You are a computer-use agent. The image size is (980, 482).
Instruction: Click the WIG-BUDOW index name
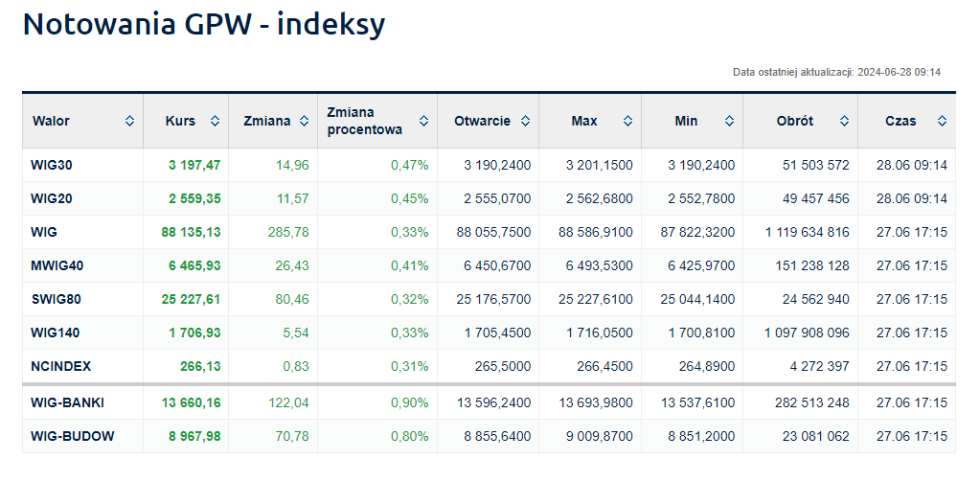(72, 436)
